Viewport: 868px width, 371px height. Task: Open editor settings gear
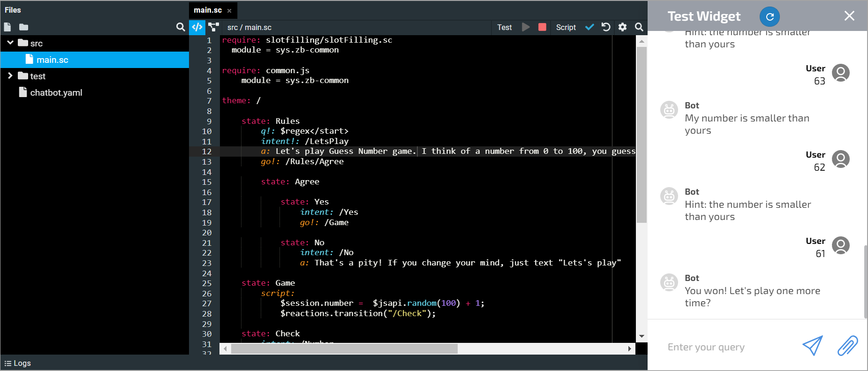[x=622, y=27]
